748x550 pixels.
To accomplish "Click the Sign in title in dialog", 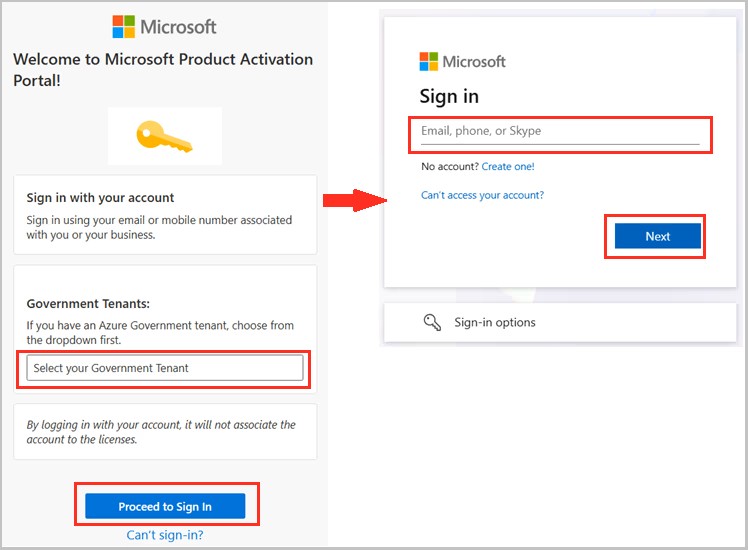I will [x=449, y=96].
